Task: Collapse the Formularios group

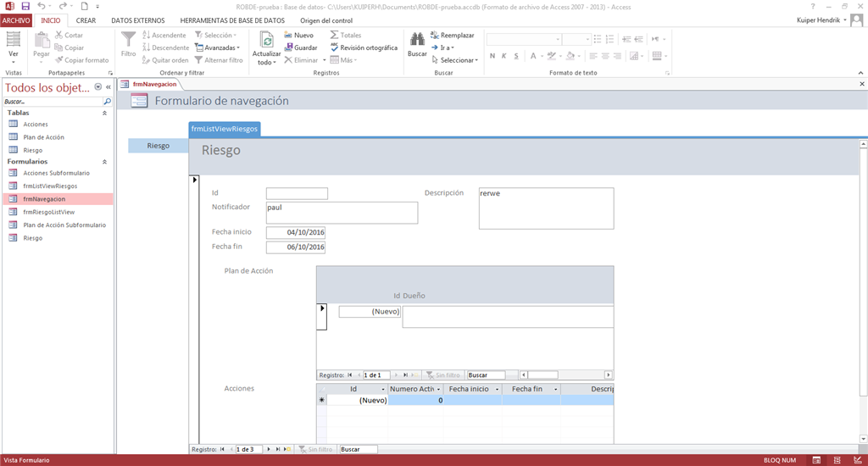Action: [104, 162]
